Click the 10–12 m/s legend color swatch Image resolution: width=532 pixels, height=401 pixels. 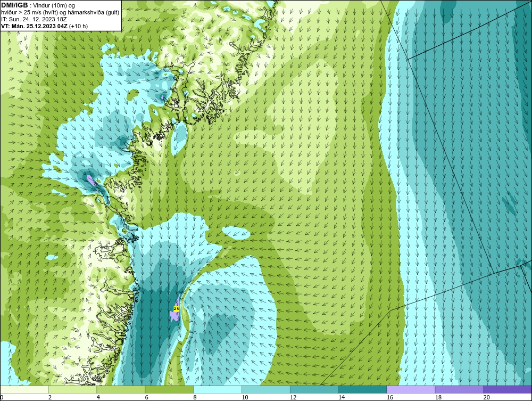pos(266,389)
